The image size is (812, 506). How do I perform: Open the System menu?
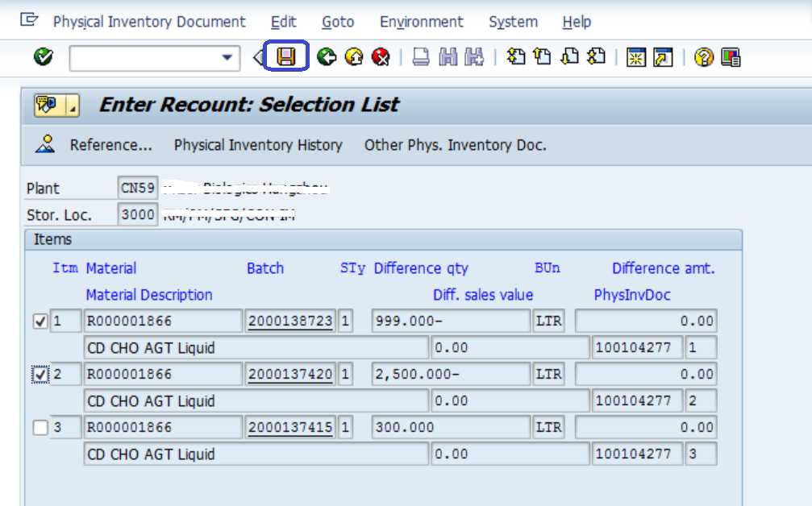tap(513, 22)
